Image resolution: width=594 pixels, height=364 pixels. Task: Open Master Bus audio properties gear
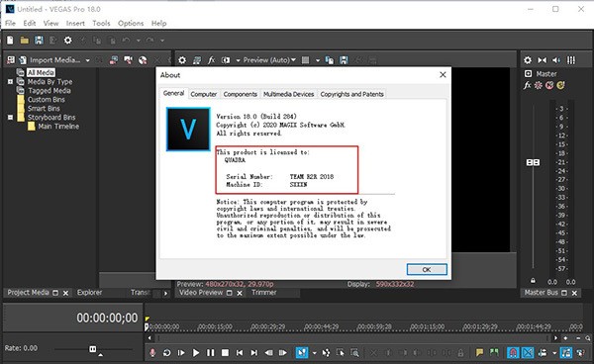(x=528, y=60)
